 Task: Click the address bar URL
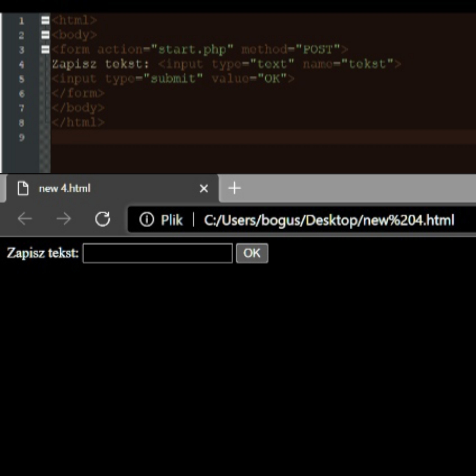(329, 220)
